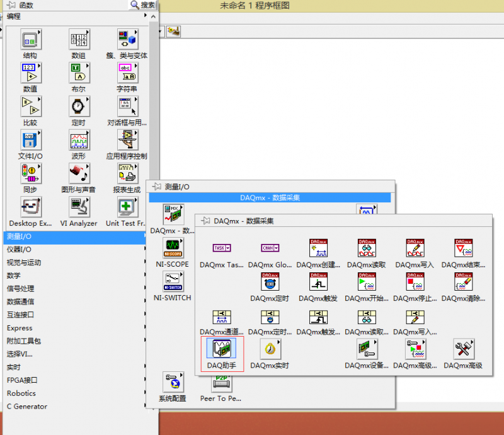Select the DAQmx触发 property node icon
The height and width of the screenshot is (435, 504).
coord(318,317)
